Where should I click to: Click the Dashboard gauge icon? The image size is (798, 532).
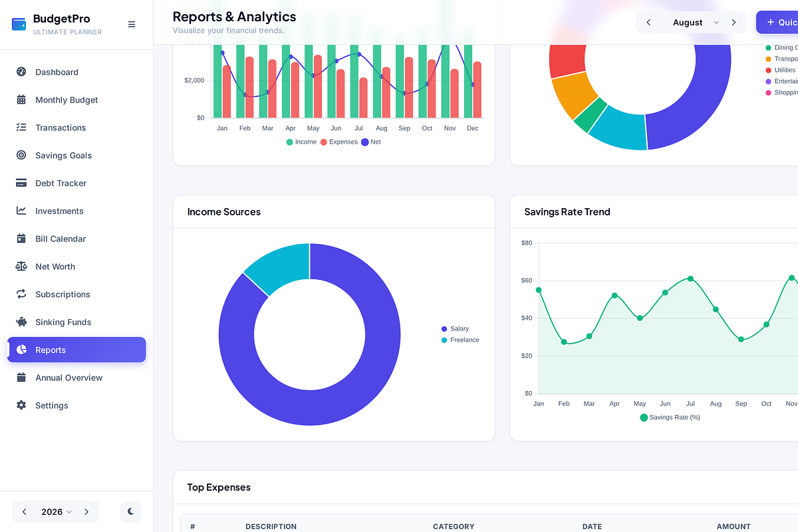tap(21, 72)
